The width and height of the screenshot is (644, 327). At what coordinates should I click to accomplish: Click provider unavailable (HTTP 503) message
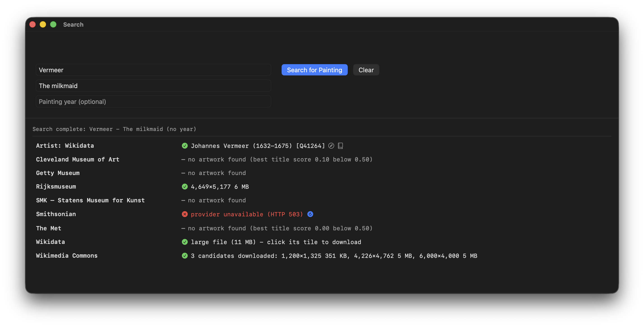pyautogui.click(x=247, y=214)
